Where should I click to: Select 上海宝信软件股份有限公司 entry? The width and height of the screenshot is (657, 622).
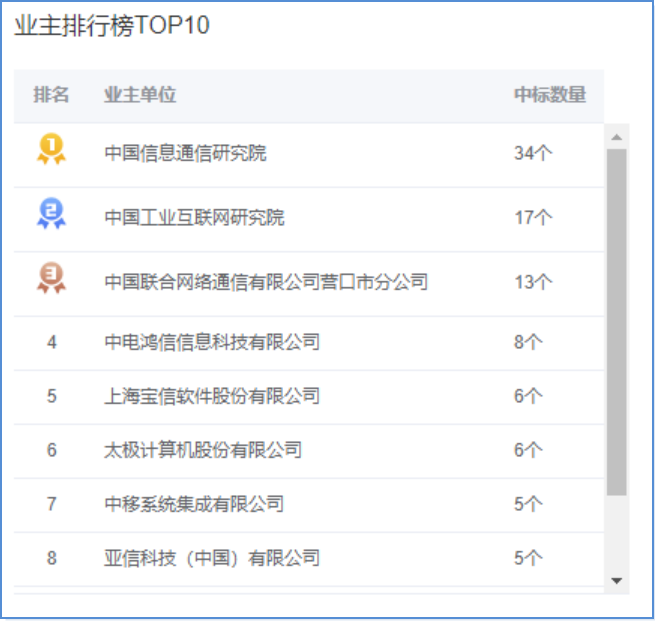[212, 397]
